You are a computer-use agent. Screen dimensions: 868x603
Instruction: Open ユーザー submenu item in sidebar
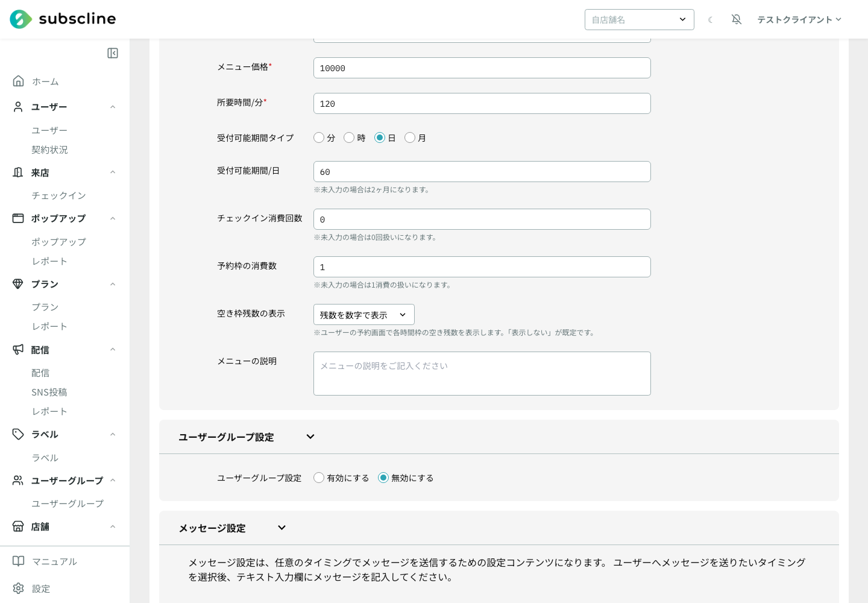pyautogui.click(x=49, y=130)
